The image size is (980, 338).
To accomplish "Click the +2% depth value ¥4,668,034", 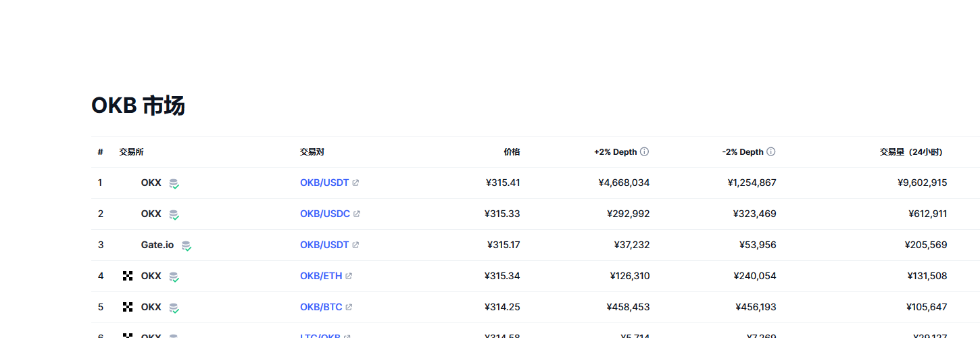I will tap(624, 183).
